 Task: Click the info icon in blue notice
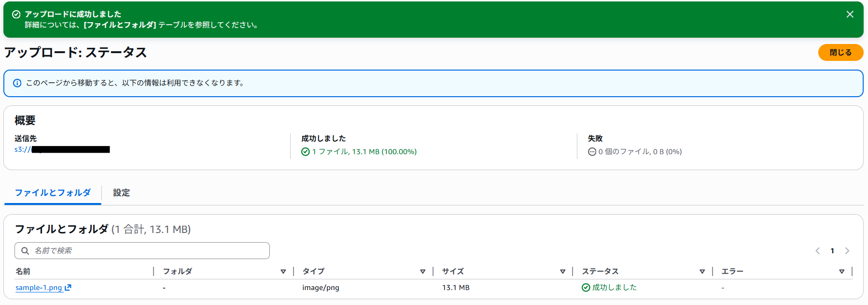tap(17, 83)
